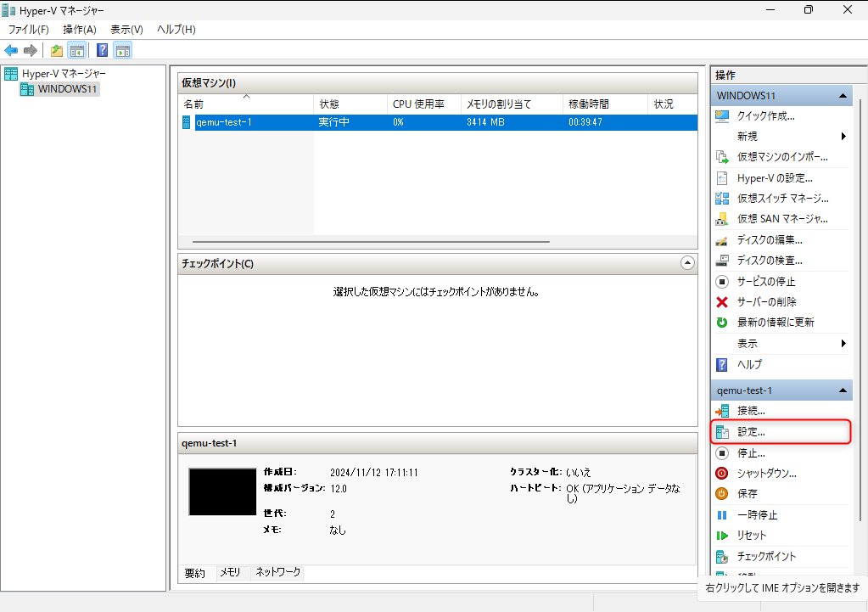Click the 一時停止 pause icon
Image resolution: width=868 pixels, height=612 pixels.
pos(722,515)
